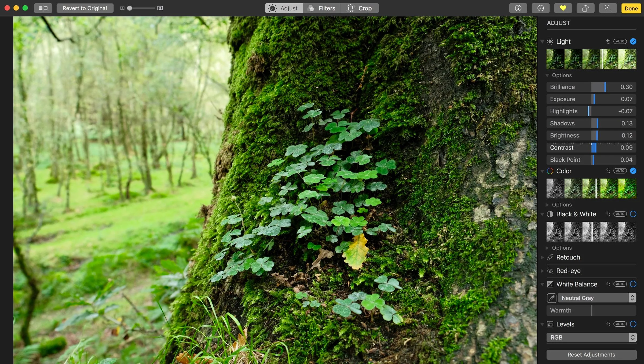Click the Shadows slider
The height and width of the screenshot is (364, 644).
click(x=591, y=123)
